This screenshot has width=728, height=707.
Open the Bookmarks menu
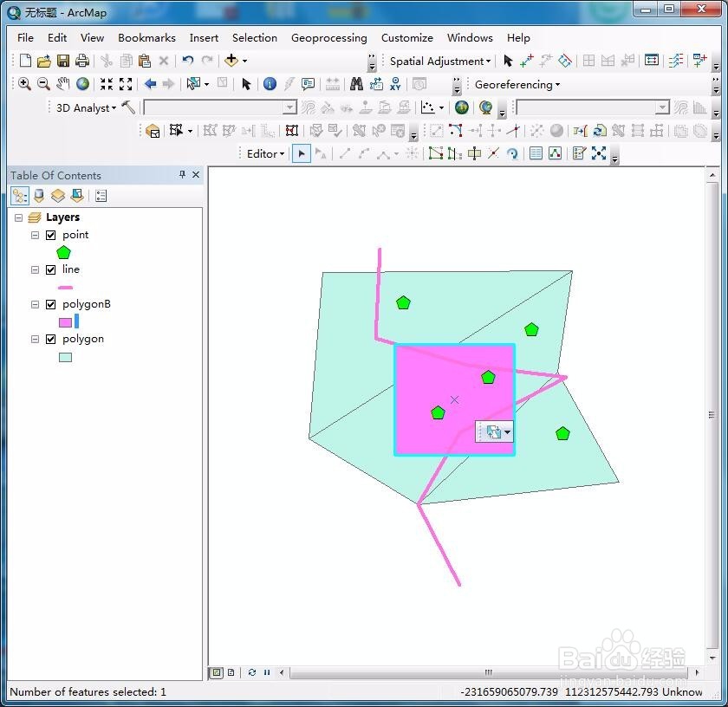[146, 37]
